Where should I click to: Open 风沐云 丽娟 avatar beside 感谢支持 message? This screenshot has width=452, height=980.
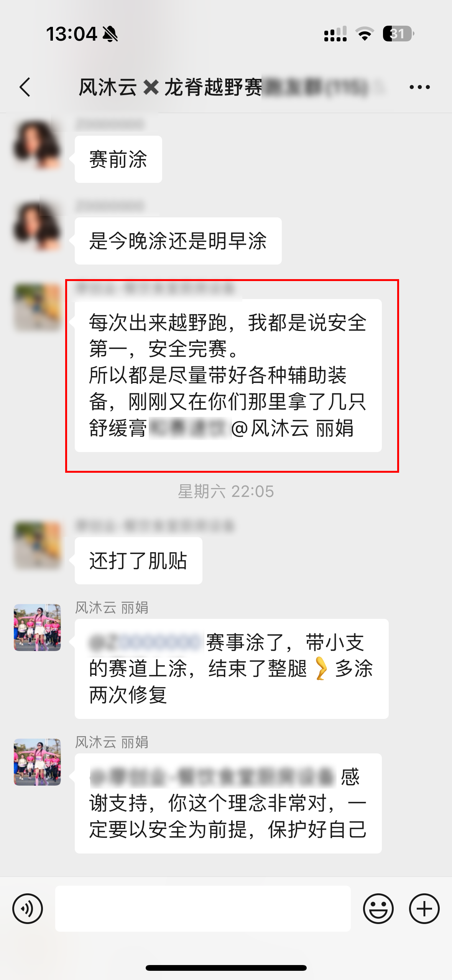click(37, 762)
